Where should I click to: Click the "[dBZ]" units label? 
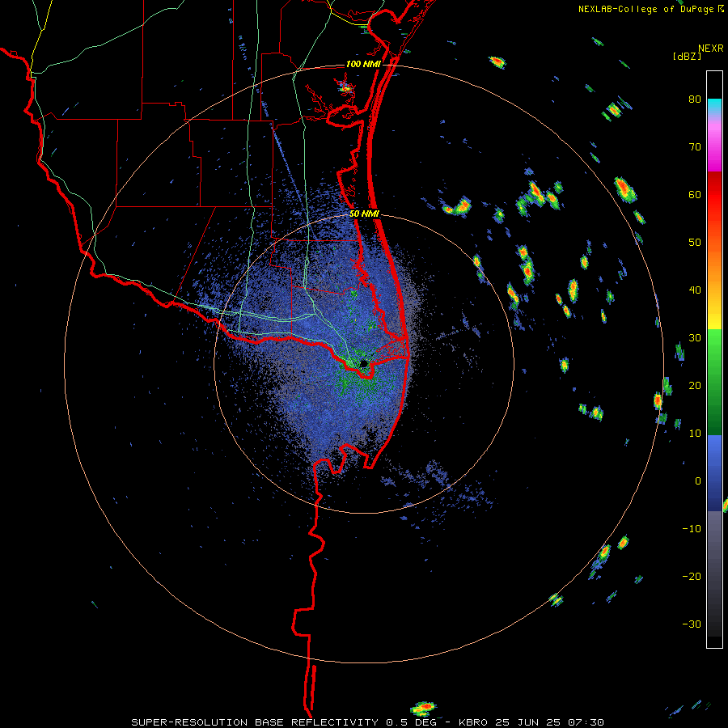coord(687,56)
